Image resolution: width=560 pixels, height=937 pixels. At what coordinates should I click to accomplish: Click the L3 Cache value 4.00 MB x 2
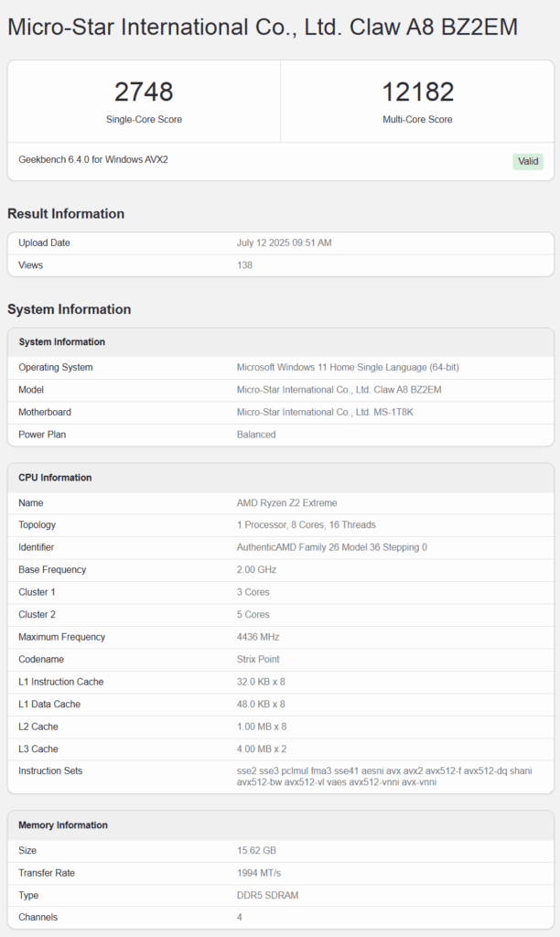[261, 749]
